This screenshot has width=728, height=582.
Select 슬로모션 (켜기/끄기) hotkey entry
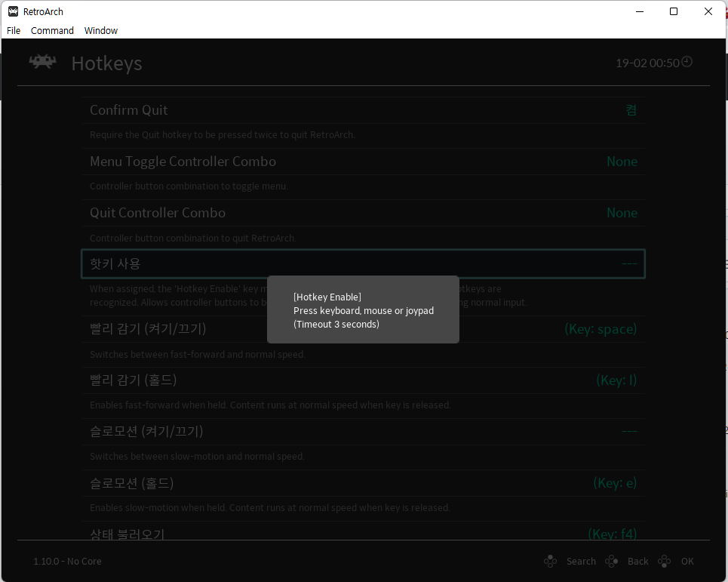coord(363,432)
